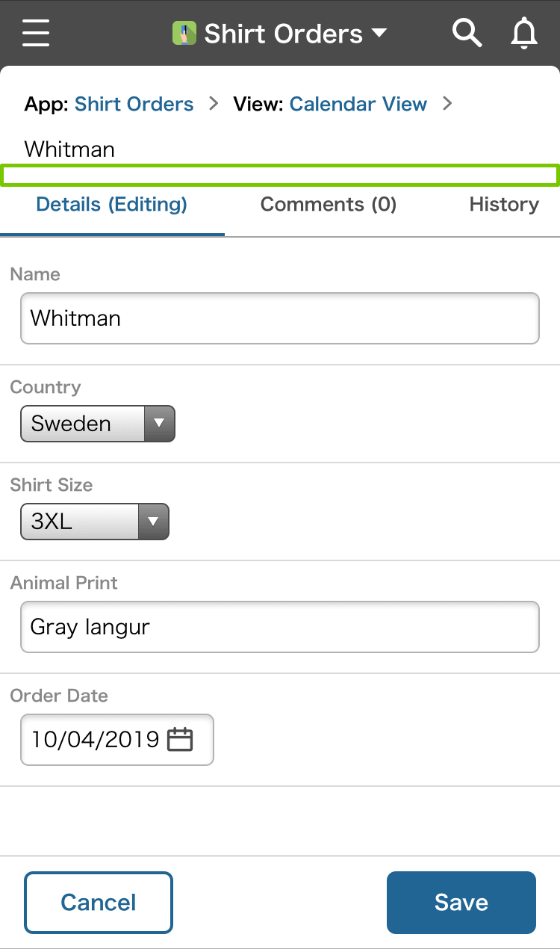Save the record with the Save button
Viewport: 560px width, 949px height.
pyautogui.click(x=461, y=902)
